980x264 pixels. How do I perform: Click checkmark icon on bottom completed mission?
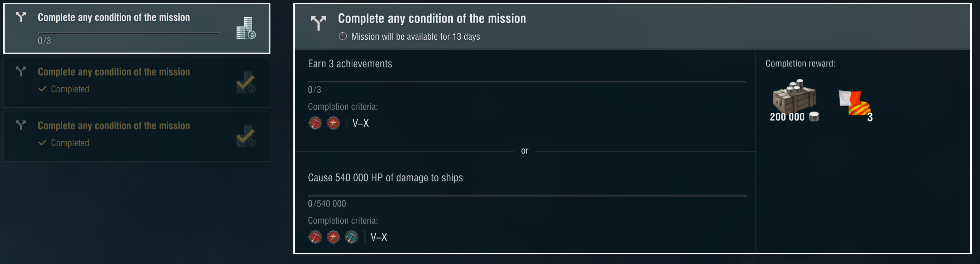point(246,136)
